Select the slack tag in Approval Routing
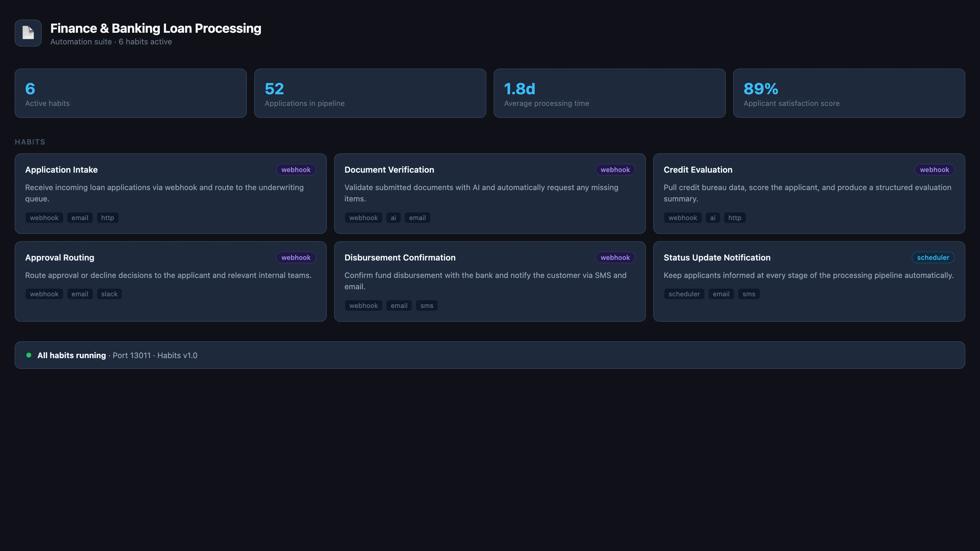 [109, 294]
